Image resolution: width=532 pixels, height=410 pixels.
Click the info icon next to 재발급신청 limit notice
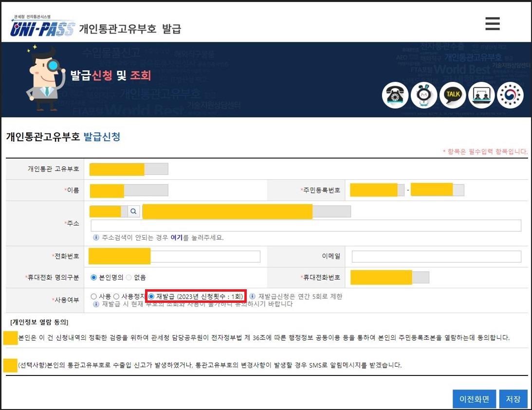(251, 296)
